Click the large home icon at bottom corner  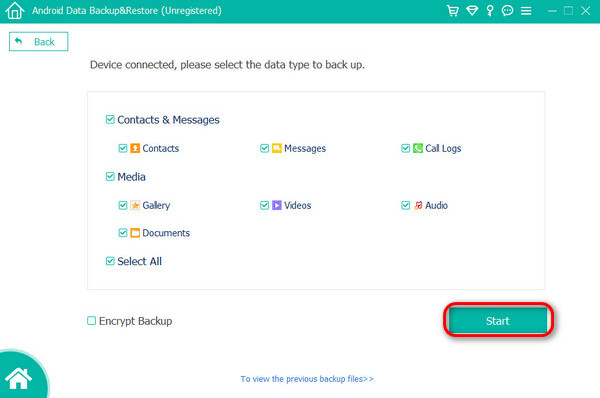pos(18,378)
